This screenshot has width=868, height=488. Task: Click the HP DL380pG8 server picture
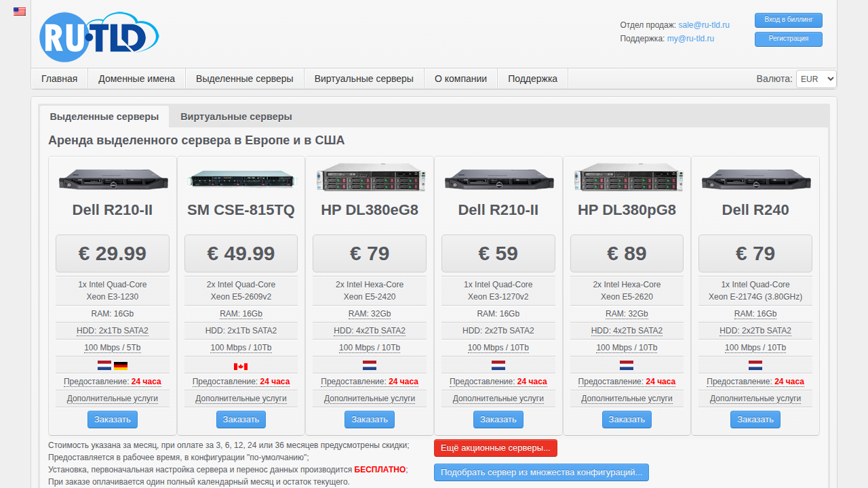coord(627,178)
